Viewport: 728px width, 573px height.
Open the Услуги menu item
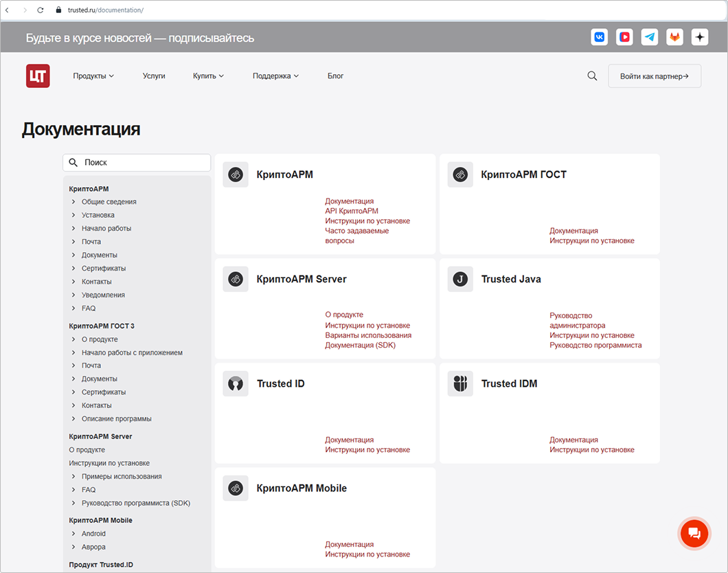154,76
